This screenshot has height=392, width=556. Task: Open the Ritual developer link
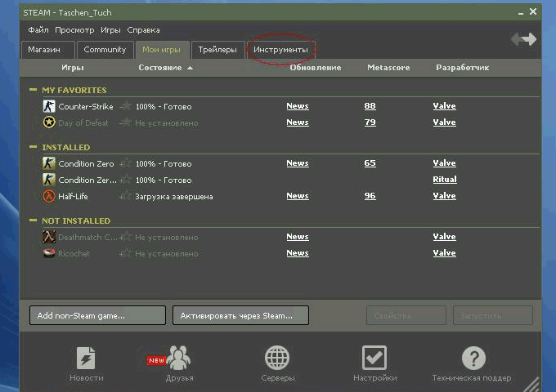click(x=445, y=179)
